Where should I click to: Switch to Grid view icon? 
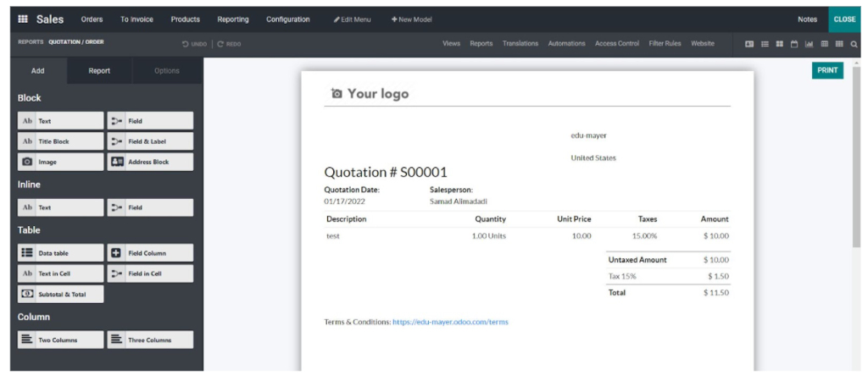click(839, 44)
